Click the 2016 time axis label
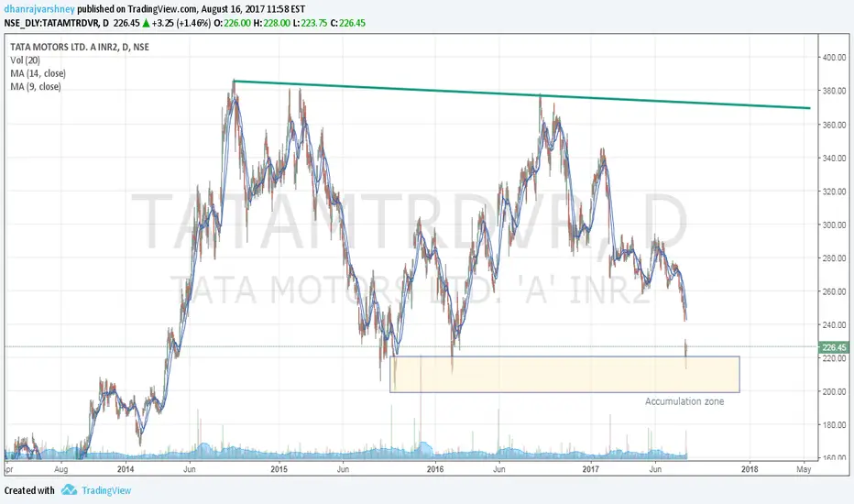Viewport: 854px width, 504px height. click(435, 468)
